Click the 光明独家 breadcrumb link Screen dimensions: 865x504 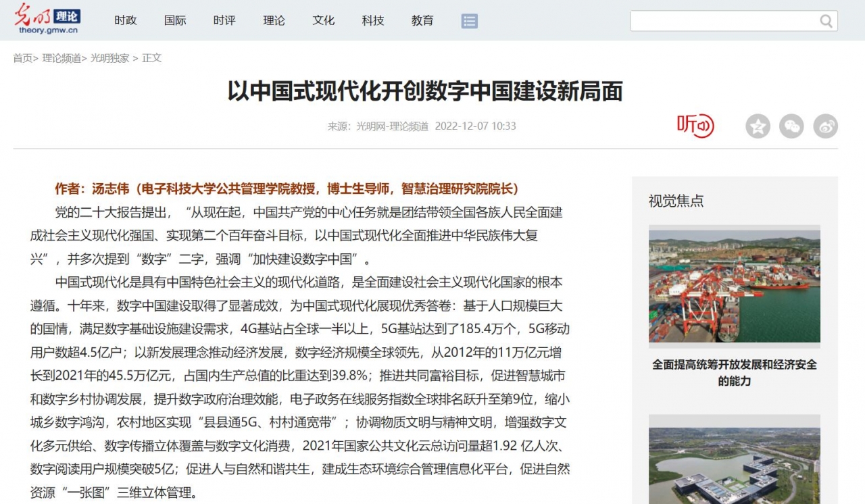pos(111,58)
